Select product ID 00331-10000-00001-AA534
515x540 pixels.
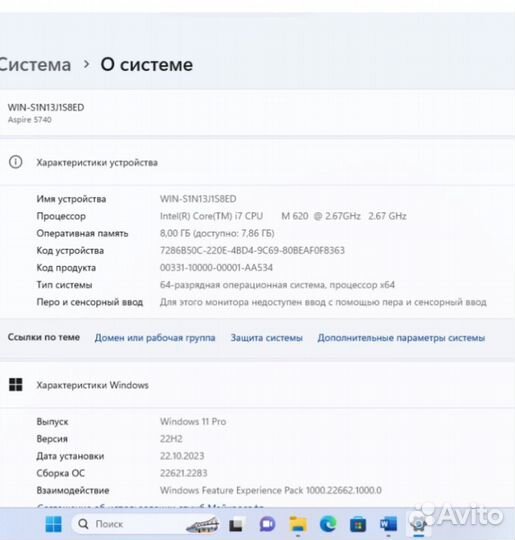coord(216,268)
